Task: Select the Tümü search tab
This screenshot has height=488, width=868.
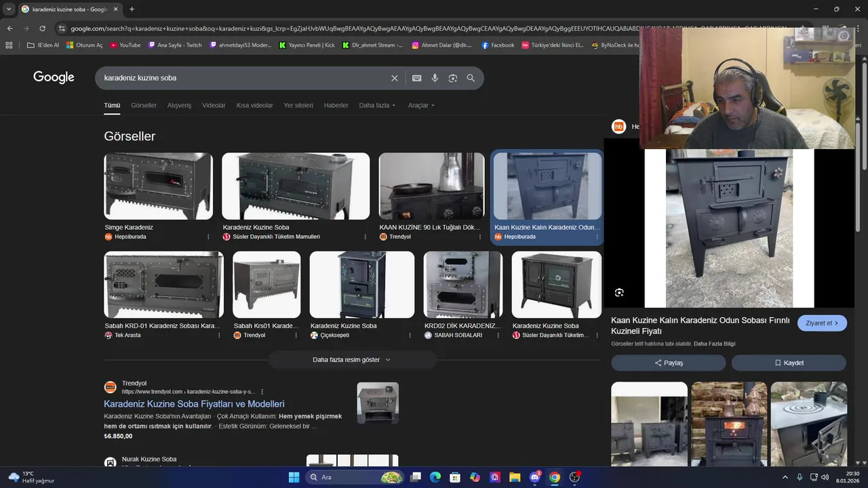Action: click(112, 105)
